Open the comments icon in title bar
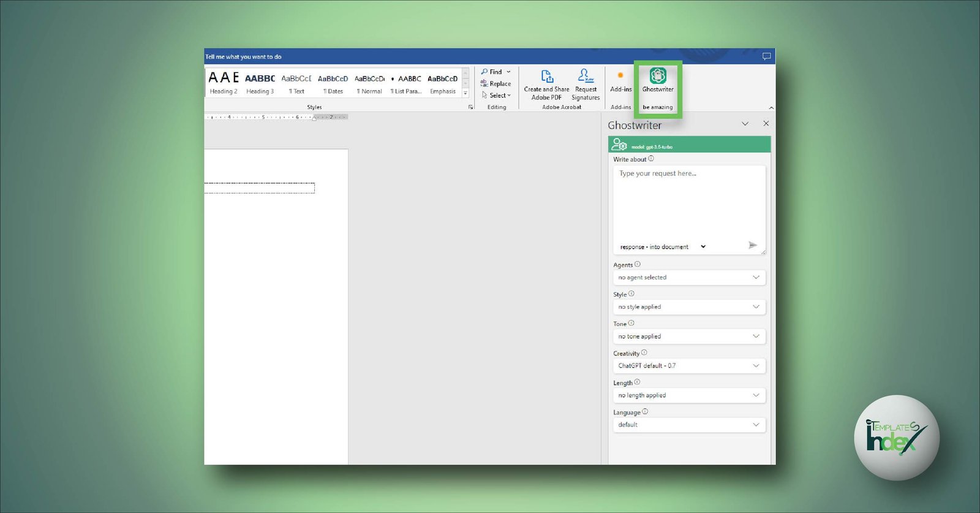This screenshot has height=513, width=980. click(x=766, y=56)
